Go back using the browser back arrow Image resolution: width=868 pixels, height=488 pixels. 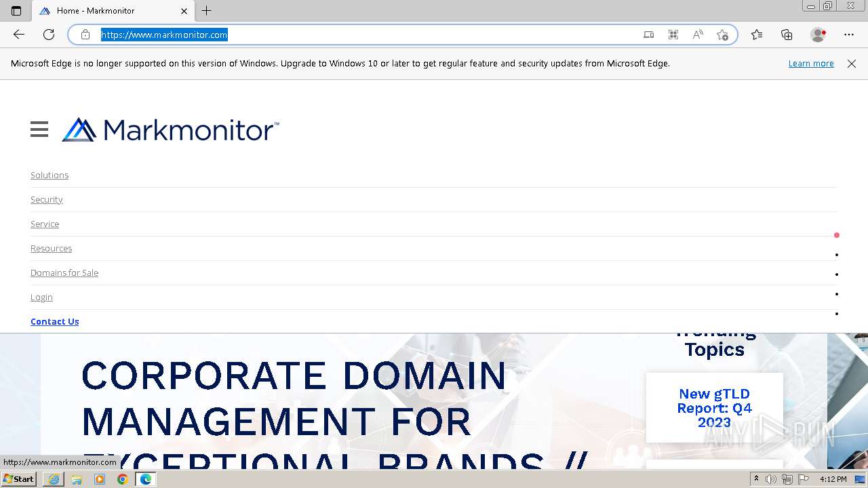[19, 35]
